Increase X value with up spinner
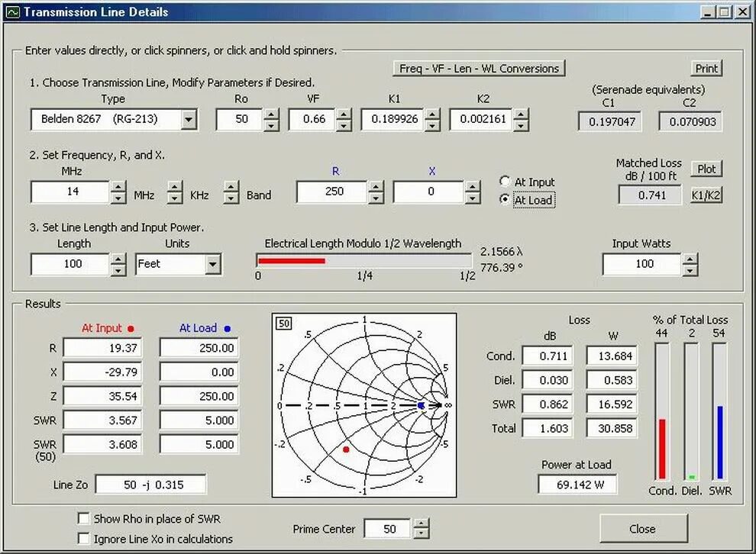 point(473,187)
